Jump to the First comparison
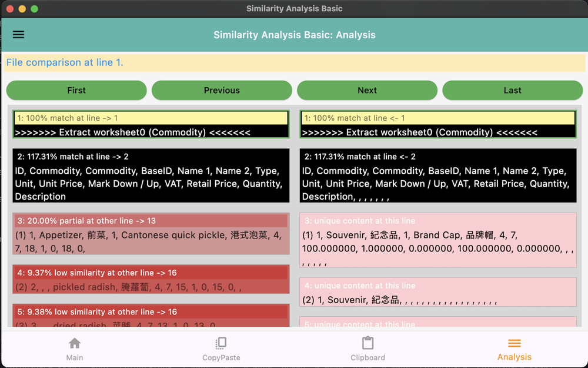This screenshot has height=368, width=588. [x=76, y=90]
